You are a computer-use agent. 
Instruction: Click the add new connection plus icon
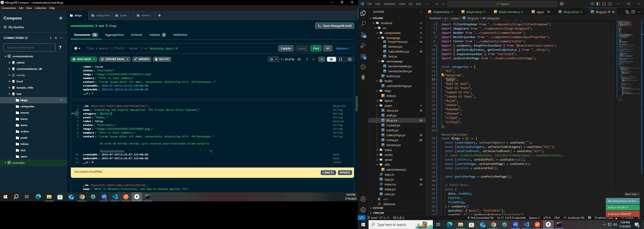[56, 38]
